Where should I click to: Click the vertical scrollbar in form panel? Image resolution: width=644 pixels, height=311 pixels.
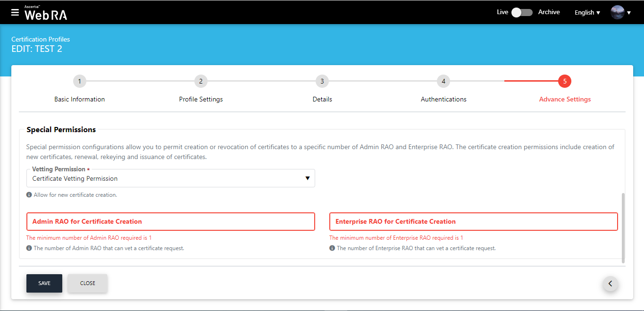623,227
